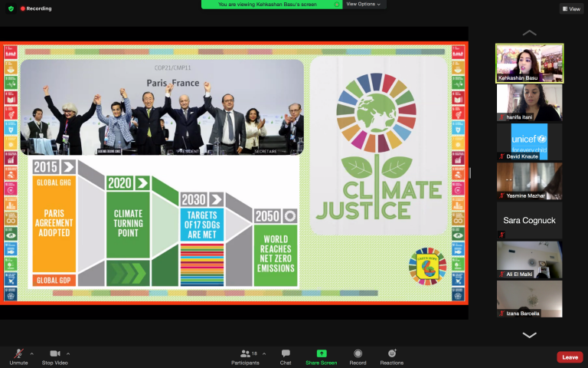
Task: Open the Reactions menu
Action: coord(391,353)
